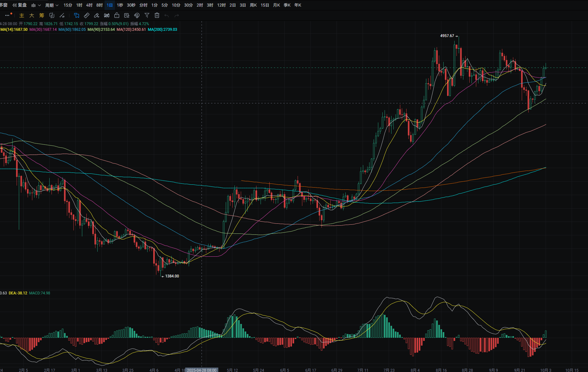Select the eraser pen tool
588x372 pixels.
[97, 15]
